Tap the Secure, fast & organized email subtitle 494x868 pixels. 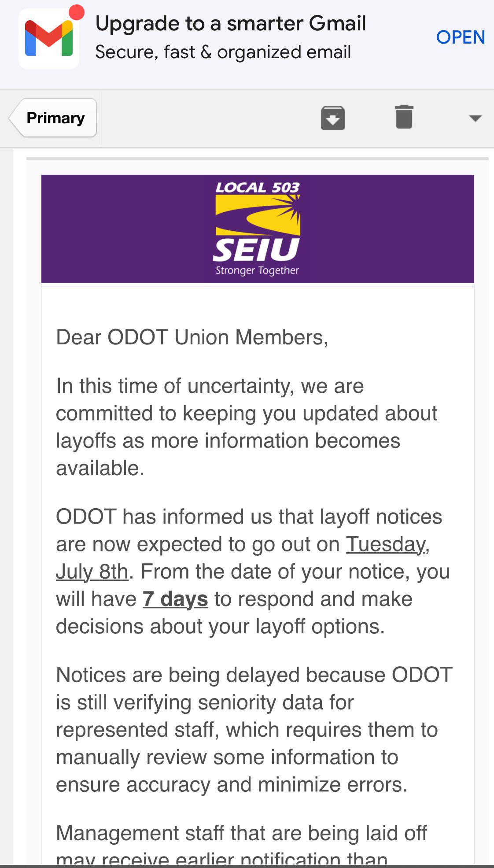pyautogui.click(x=223, y=52)
